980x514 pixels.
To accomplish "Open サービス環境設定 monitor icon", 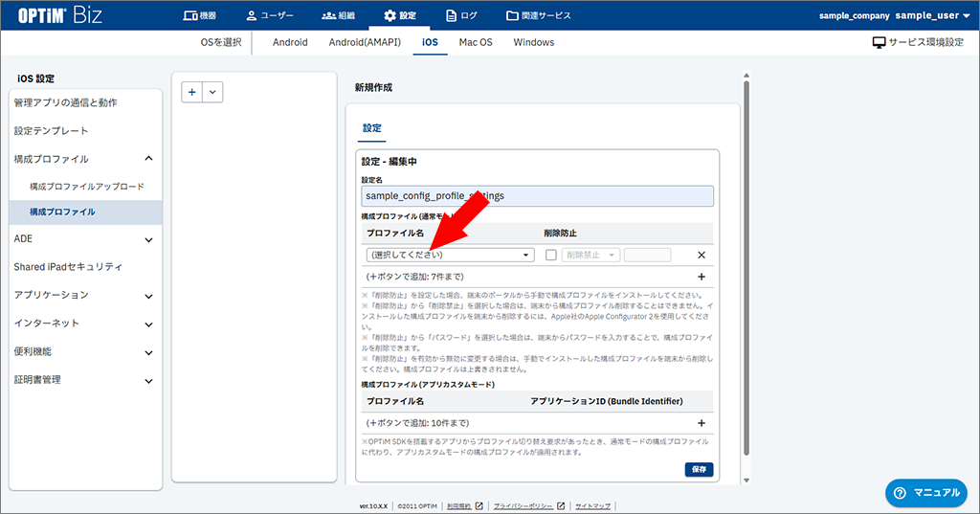I will (879, 43).
